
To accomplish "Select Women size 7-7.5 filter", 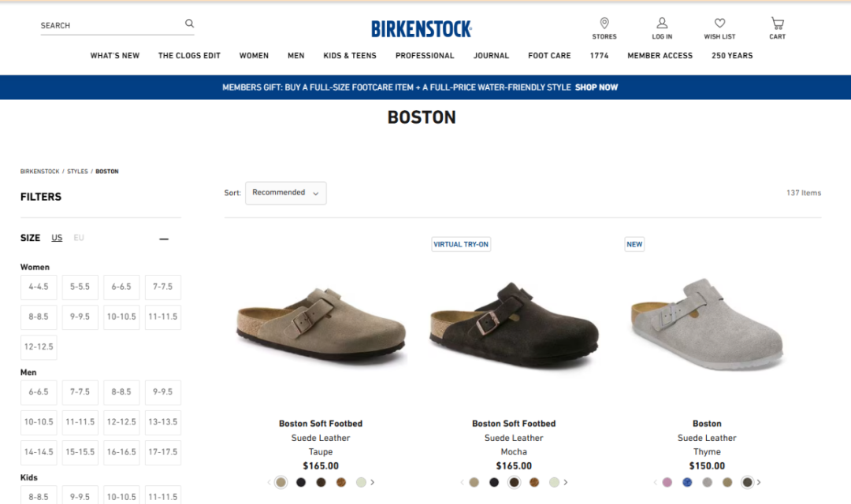I will tap(163, 287).
